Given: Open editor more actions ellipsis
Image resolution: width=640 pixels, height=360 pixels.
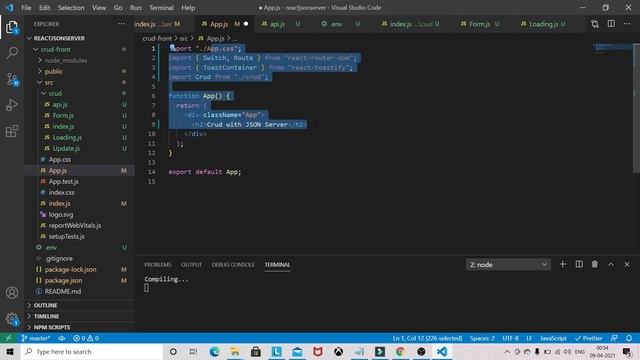Looking at the screenshot, I should (x=627, y=24).
